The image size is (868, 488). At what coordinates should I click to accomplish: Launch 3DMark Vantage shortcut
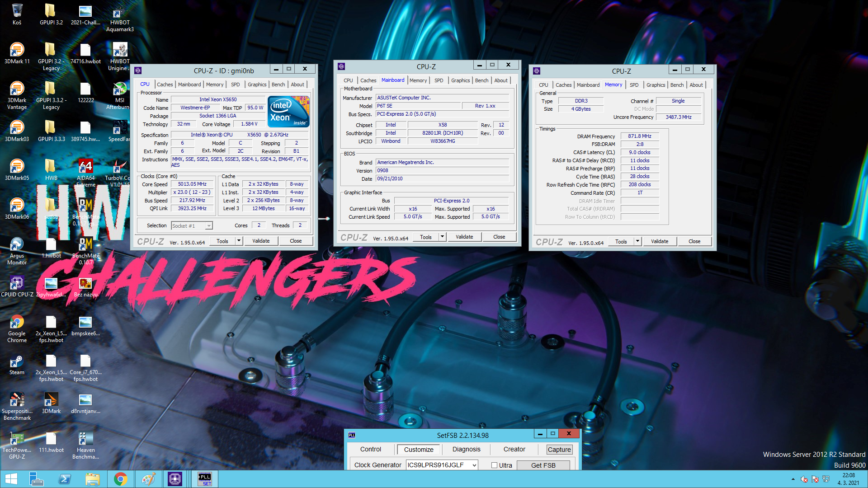coord(17,95)
